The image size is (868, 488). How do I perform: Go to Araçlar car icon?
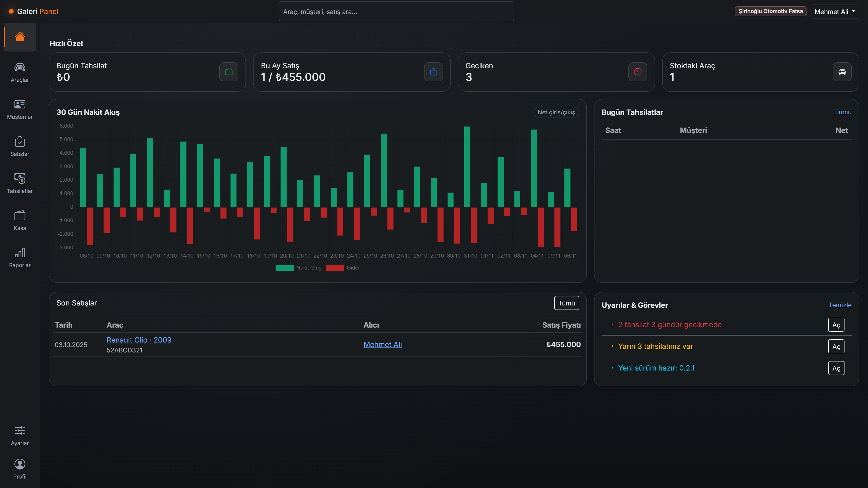pos(19,68)
